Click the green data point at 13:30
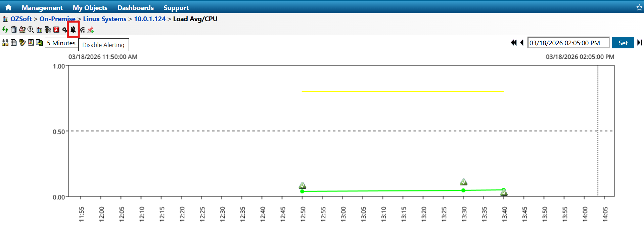The image size is (644, 231). (463, 190)
